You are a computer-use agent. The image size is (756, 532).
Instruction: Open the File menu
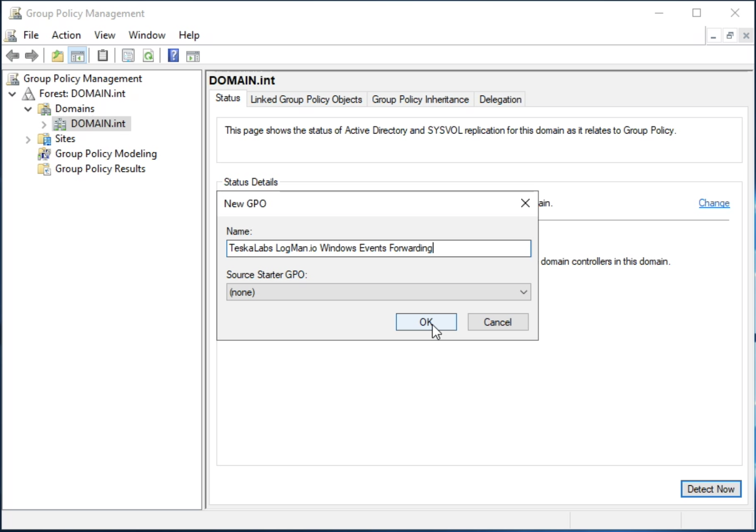(31, 35)
